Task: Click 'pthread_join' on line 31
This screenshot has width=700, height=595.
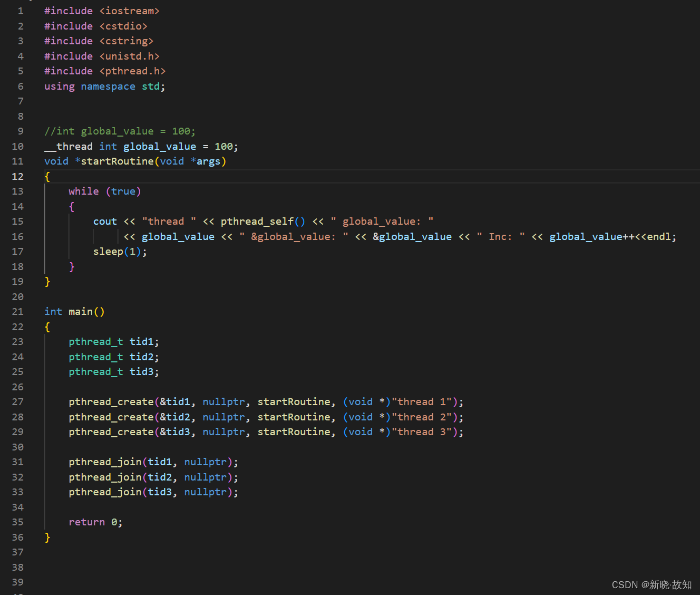Action: click(105, 462)
